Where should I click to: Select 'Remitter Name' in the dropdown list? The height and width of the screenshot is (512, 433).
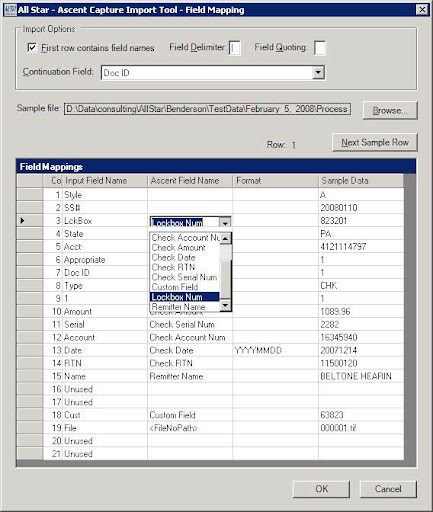pos(185,307)
